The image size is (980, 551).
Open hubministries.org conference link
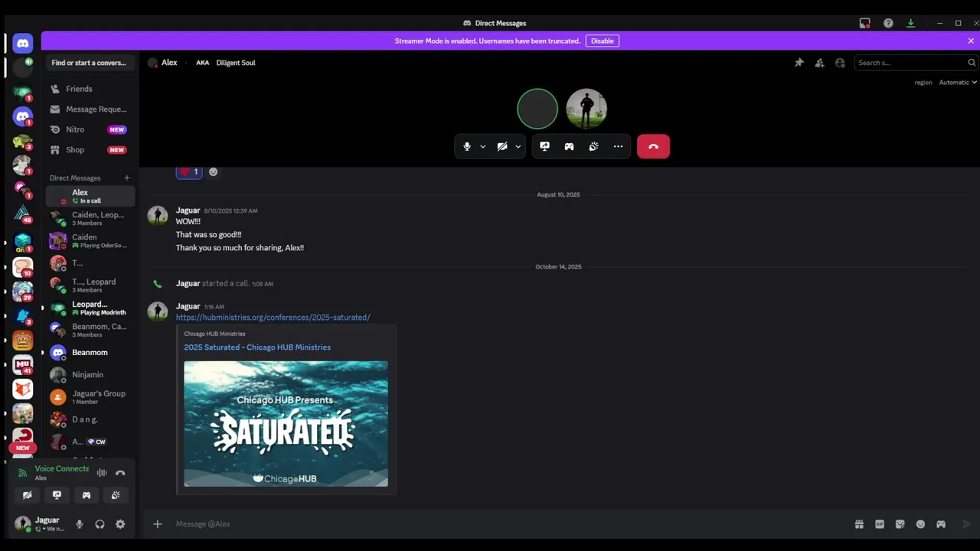click(273, 317)
